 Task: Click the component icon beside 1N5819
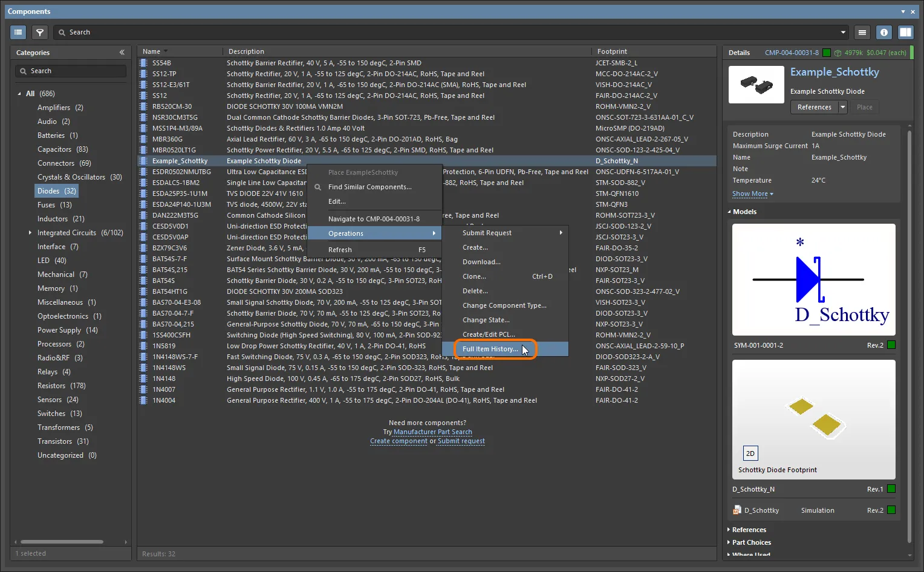(x=144, y=346)
